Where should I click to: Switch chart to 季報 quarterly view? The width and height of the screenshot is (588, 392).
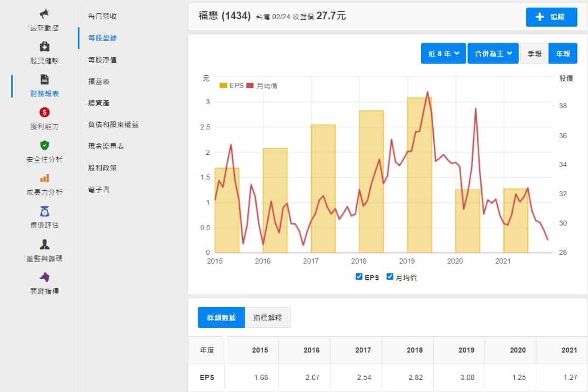pos(534,54)
